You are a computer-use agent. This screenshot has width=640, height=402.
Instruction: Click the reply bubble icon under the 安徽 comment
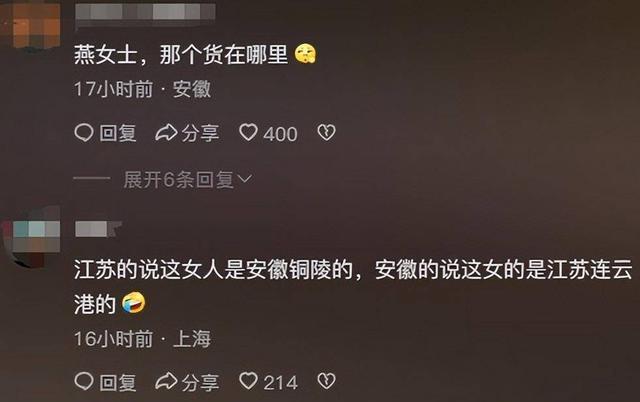click(x=84, y=133)
